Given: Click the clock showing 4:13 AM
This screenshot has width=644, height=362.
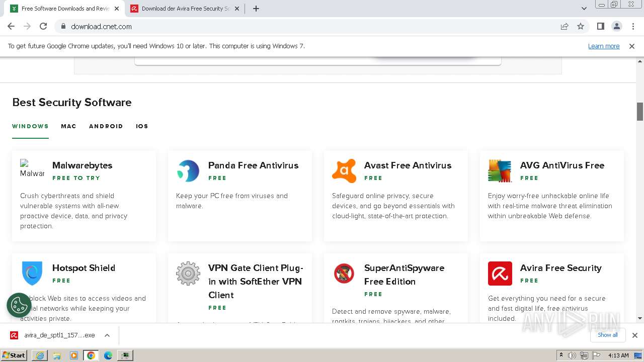Looking at the screenshot, I should [618, 355].
